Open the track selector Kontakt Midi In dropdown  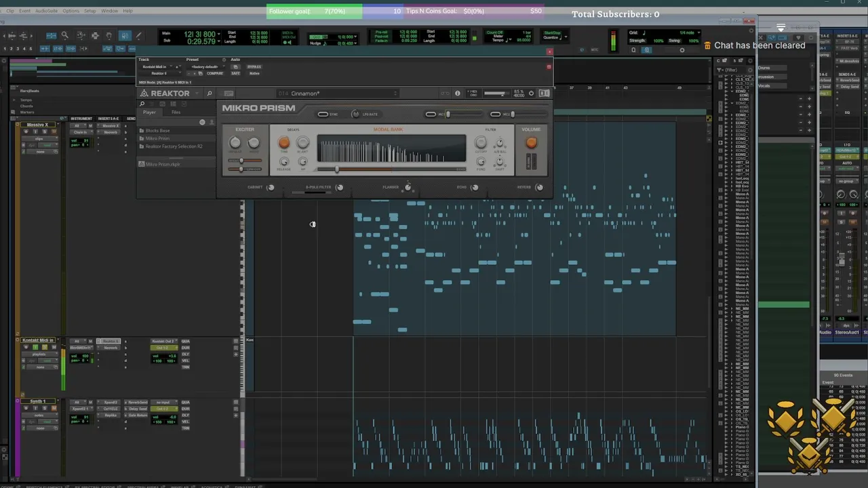point(157,67)
